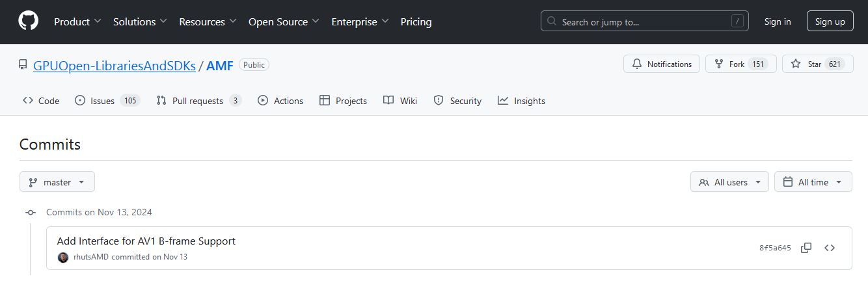Expand the Product menu

[x=77, y=21]
